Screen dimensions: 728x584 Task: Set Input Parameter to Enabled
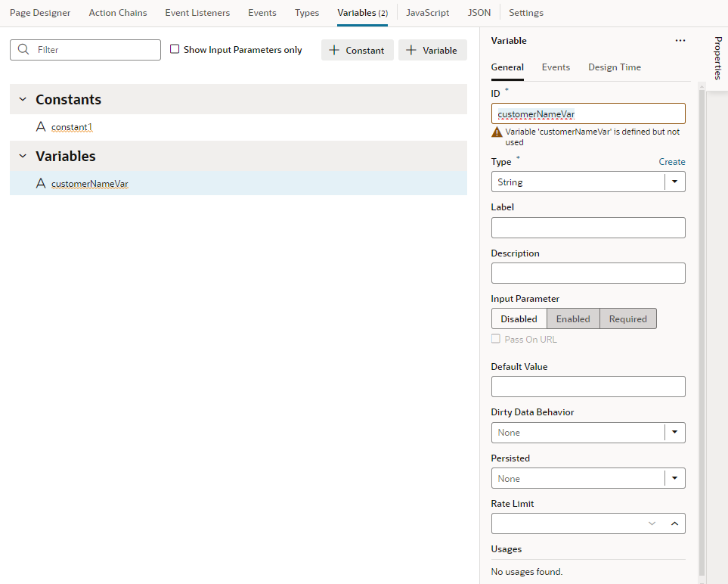tap(573, 318)
